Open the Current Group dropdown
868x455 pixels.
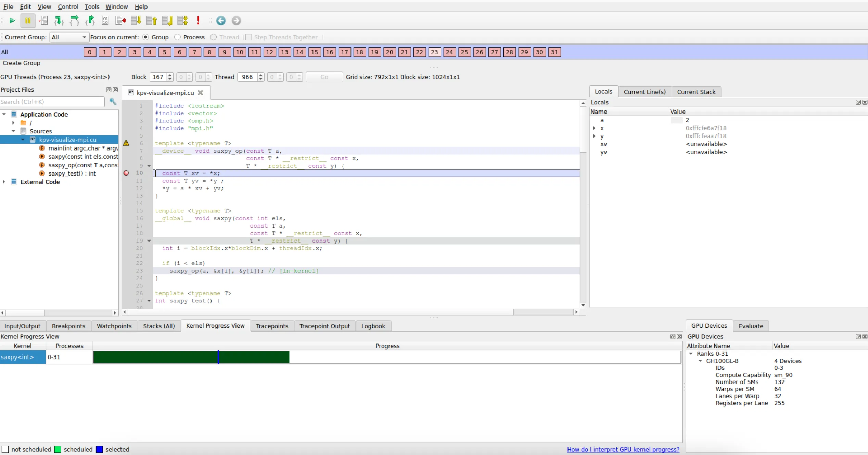[x=67, y=37]
